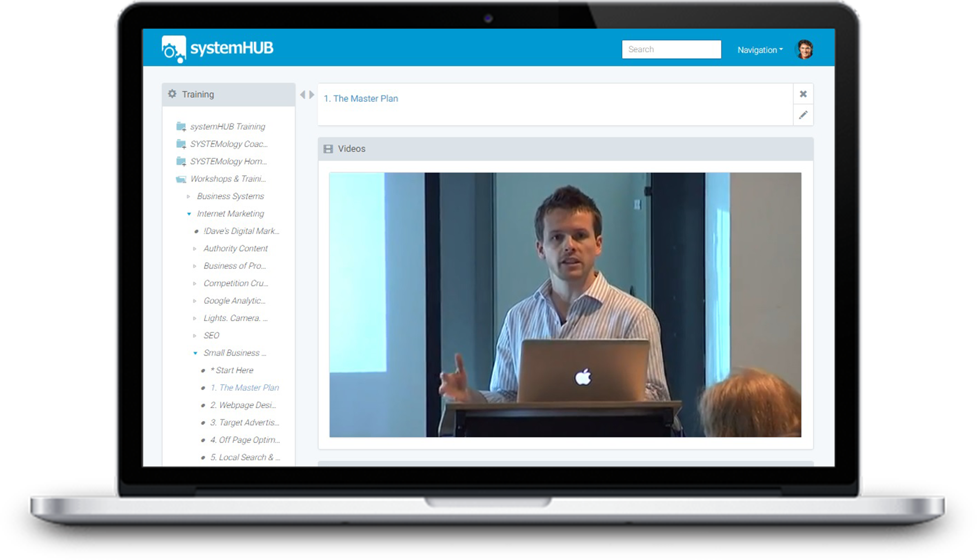Select Business Systems tree item
Image resolution: width=977 pixels, height=560 pixels.
point(230,196)
